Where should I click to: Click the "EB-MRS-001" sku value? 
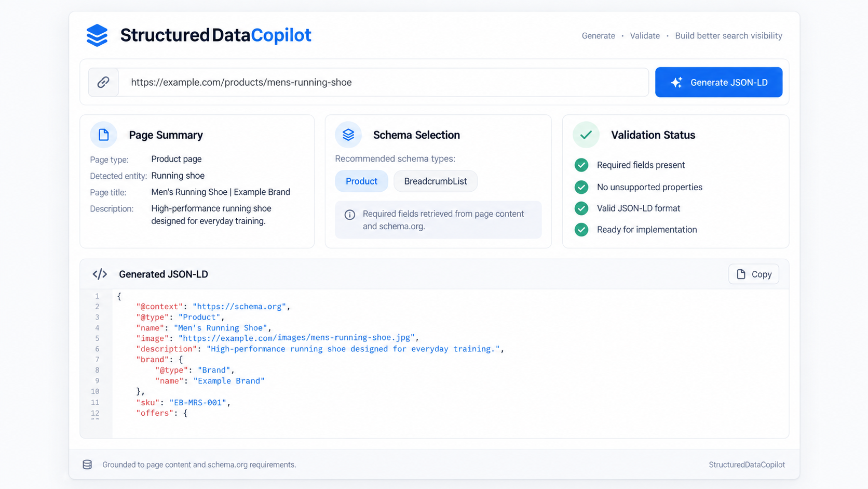(x=198, y=402)
